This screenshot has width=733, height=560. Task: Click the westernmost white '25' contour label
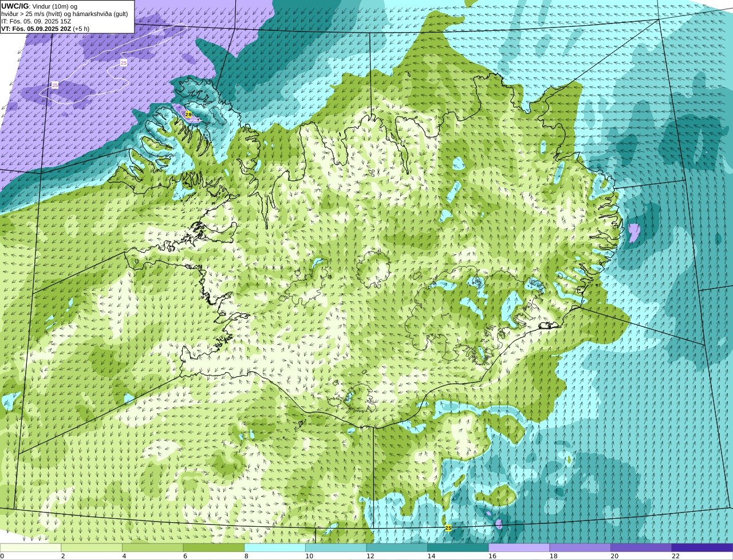[55, 85]
